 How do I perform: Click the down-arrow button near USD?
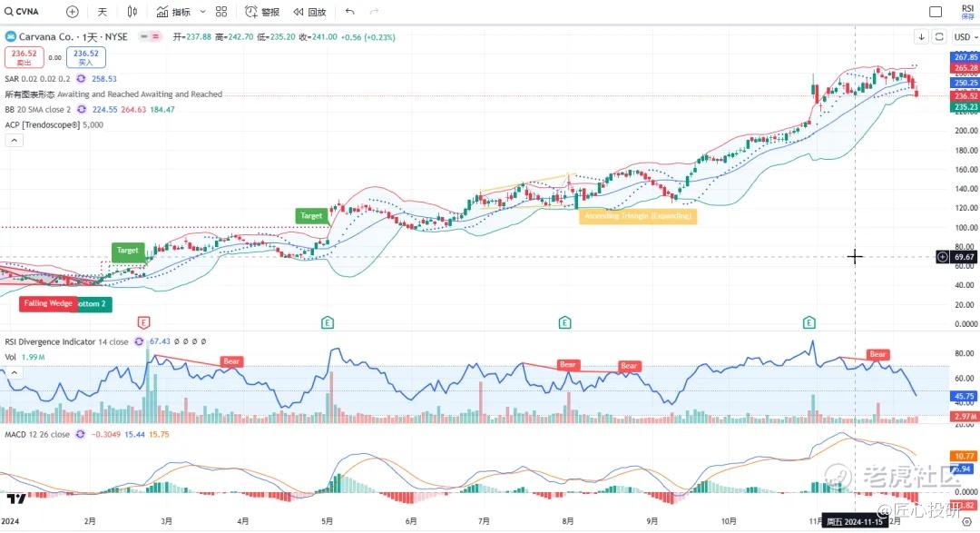(921, 37)
